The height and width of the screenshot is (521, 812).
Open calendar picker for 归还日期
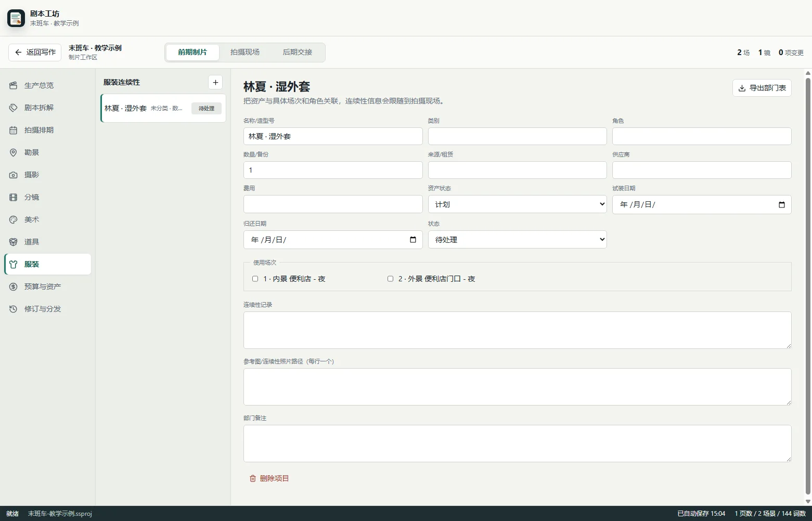pos(413,240)
